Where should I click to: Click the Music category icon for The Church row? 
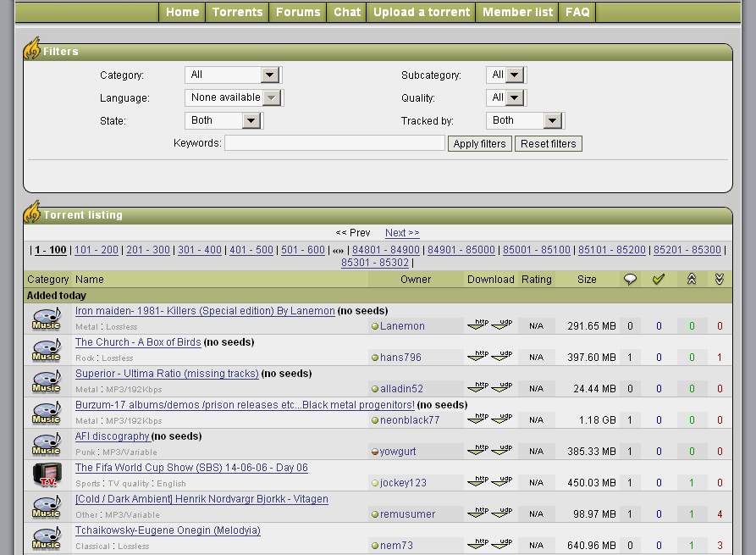click(47, 351)
